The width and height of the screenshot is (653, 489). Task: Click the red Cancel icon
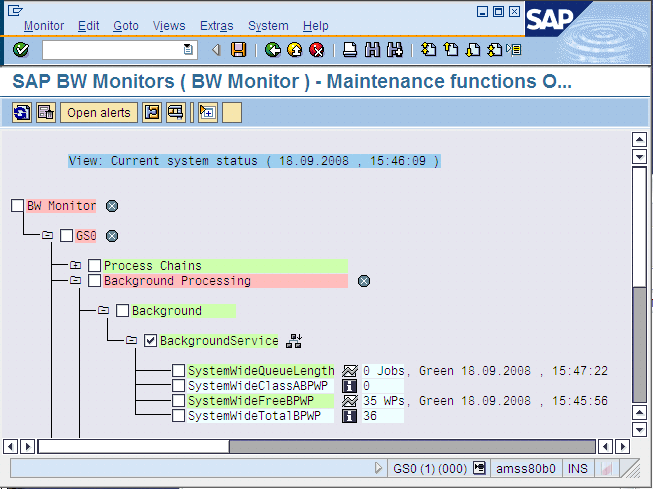(316, 49)
